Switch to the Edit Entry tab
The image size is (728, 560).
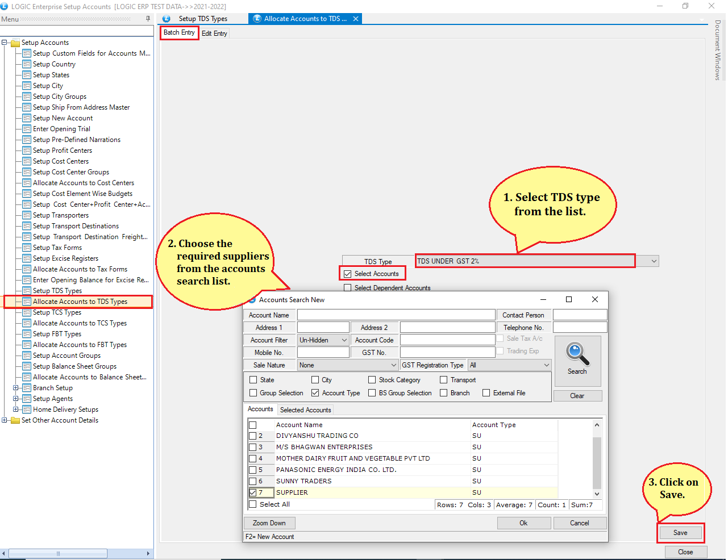point(214,34)
